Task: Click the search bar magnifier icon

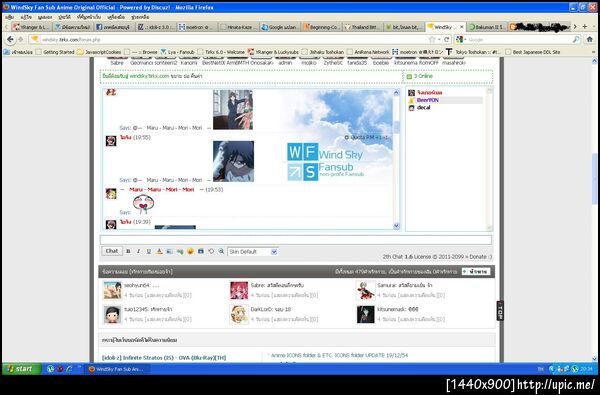Action: pos(576,39)
